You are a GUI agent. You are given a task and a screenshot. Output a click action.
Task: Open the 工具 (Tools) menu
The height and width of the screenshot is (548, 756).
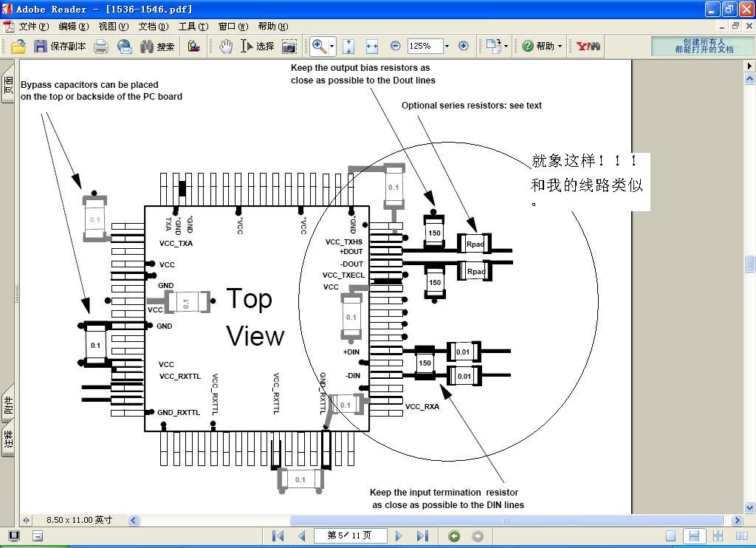coord(193,27)
